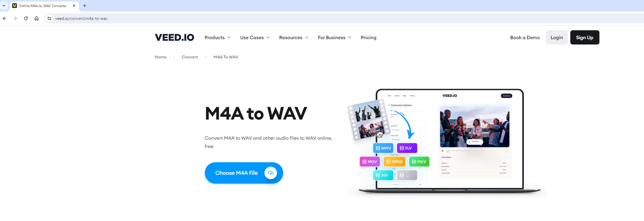The height and width of the screenshot is (221, 644).
Task: Open the tab search dropdown arrow
Action: [x=4, y=6]
